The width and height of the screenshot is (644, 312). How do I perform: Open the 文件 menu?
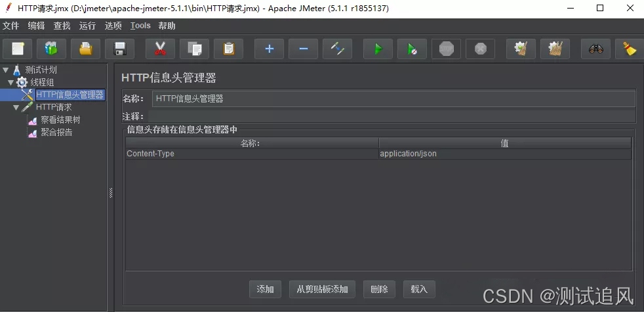pos(11,26)
